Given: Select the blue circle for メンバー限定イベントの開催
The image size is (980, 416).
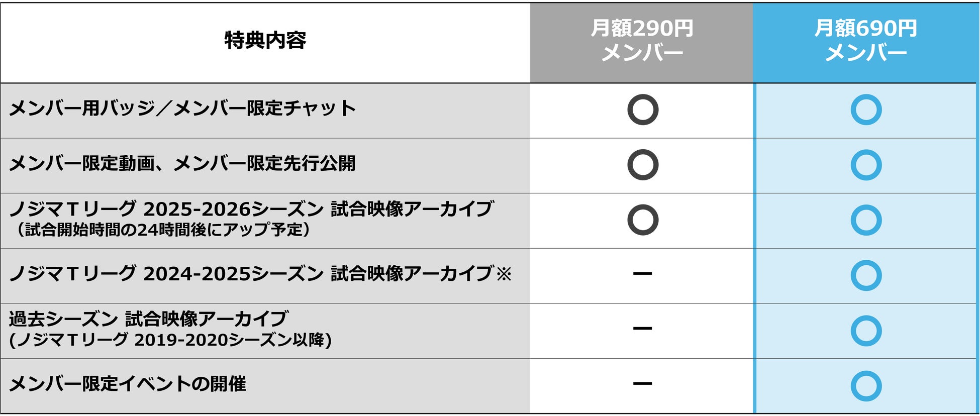Looking at the screenshot, I should [x=866, y=386].
